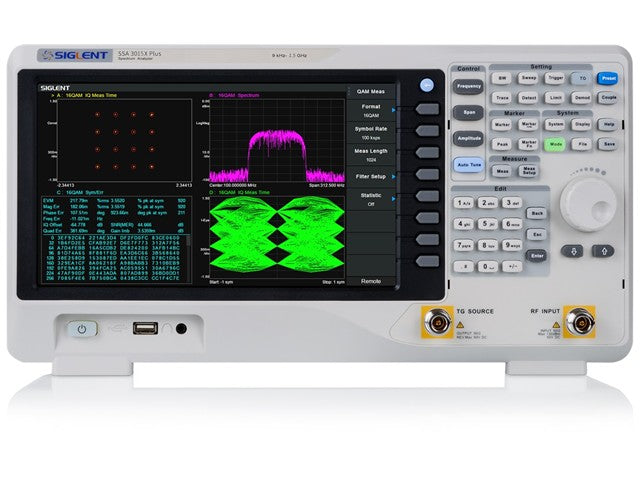Open the Detect settings key
The image size is (640, 480).
coord(529,98)
